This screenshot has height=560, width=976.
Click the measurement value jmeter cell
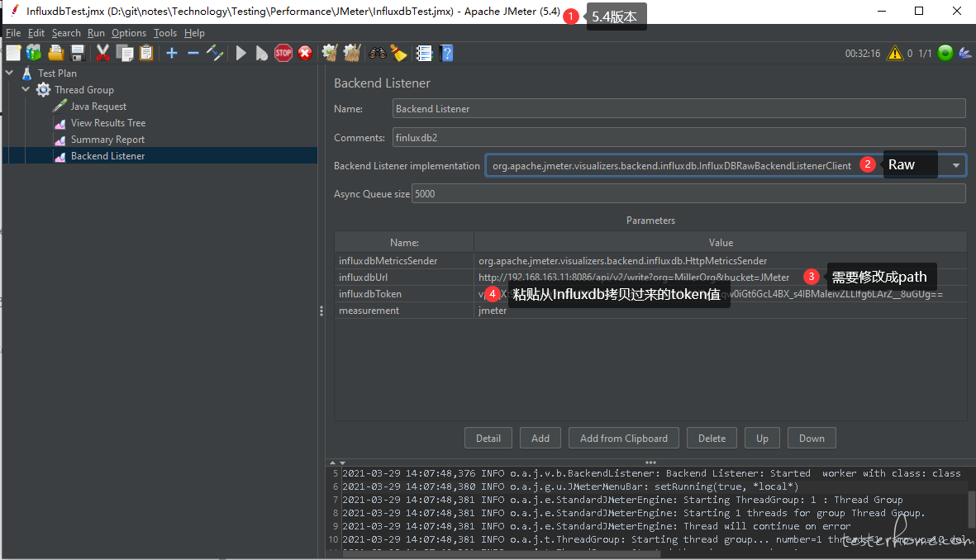(x=720, y=311)
